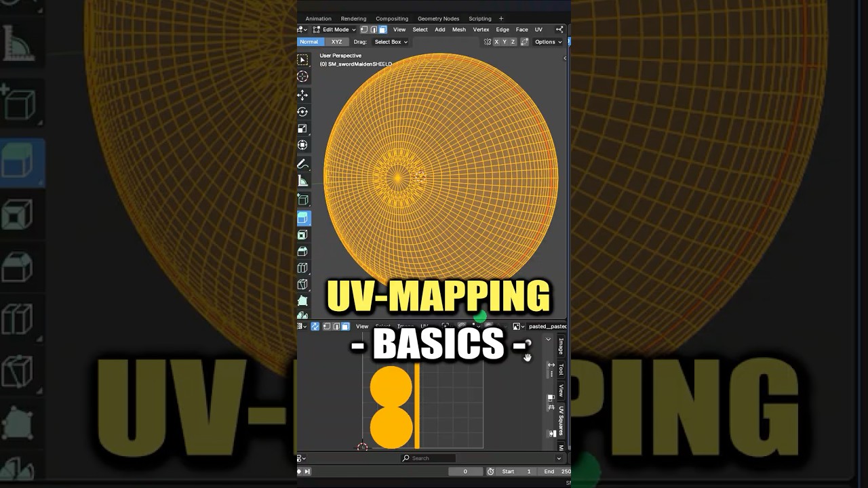Open the UV Squares sidebar tab
Screen dimensions: 868x488
pyautogui.click(x=561, y=421)
